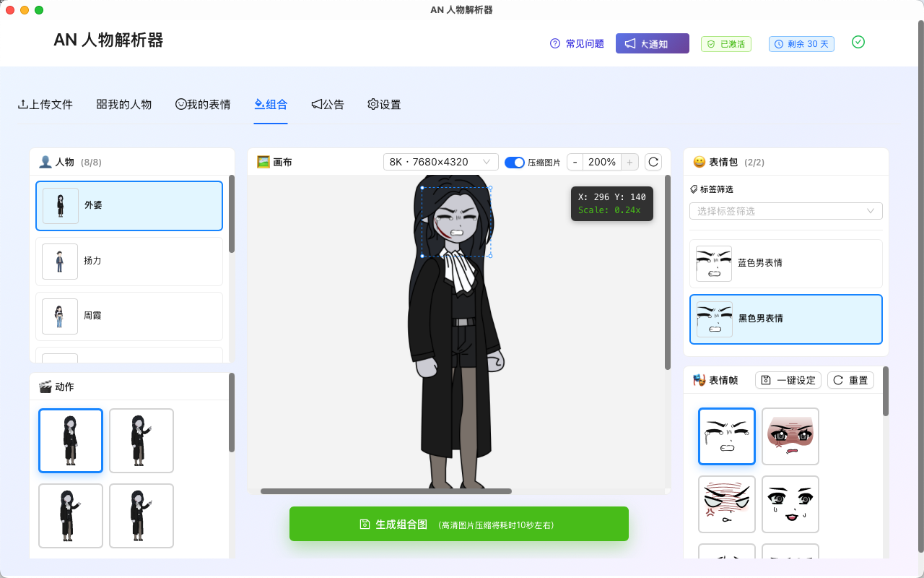Select the red blushing face expression frame

pos(790,436)
